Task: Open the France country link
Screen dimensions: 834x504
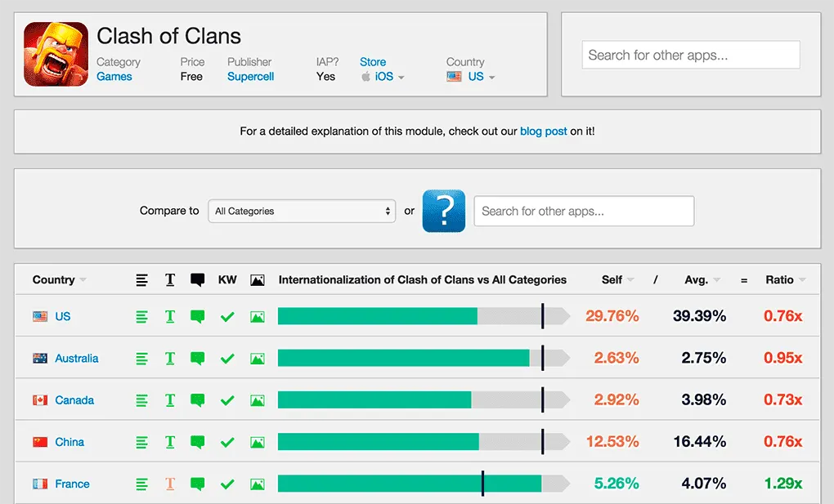Action: click(72, 484)
